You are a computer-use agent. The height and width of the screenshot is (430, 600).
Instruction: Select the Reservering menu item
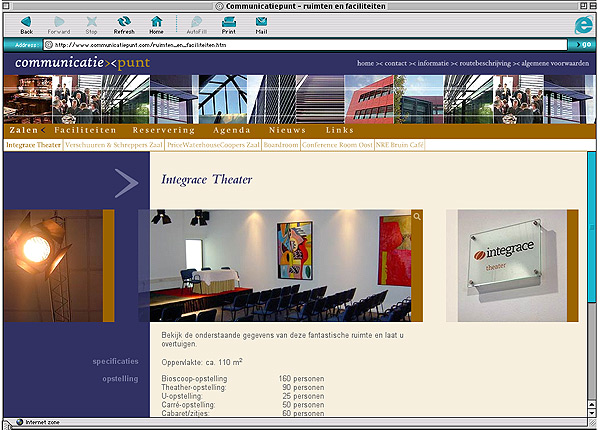click(x=164, y=130)
